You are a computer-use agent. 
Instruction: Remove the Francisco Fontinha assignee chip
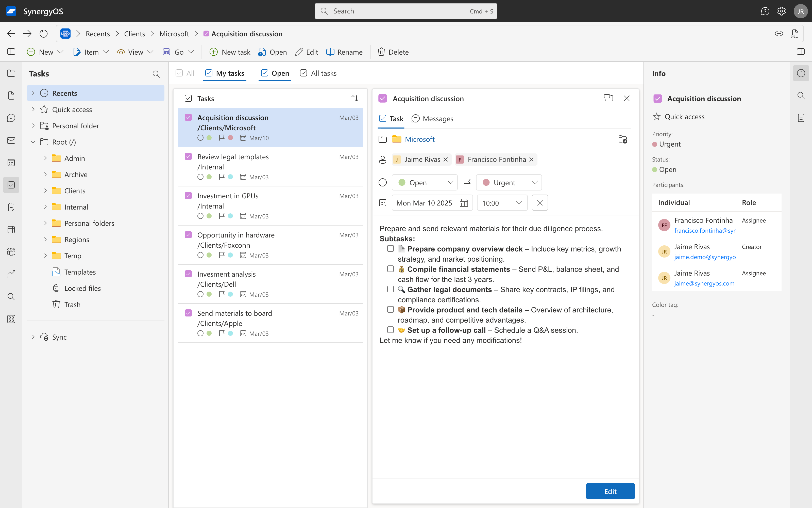[x=531, y=160]
